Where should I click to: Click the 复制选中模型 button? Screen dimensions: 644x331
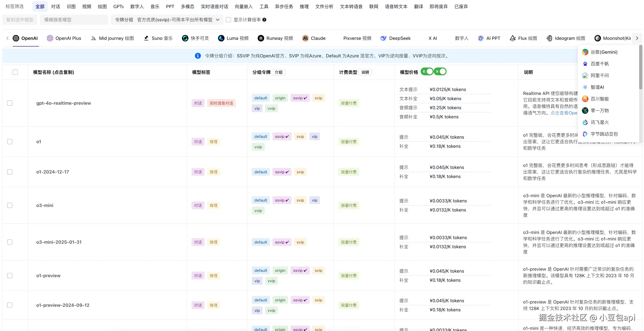tap(20, 20)
